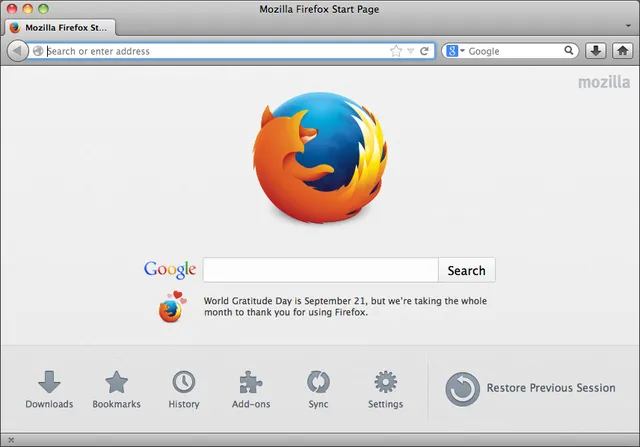Screen dimensions: 640x447
Task: Go to the Home page button
Action: [622, 51]
